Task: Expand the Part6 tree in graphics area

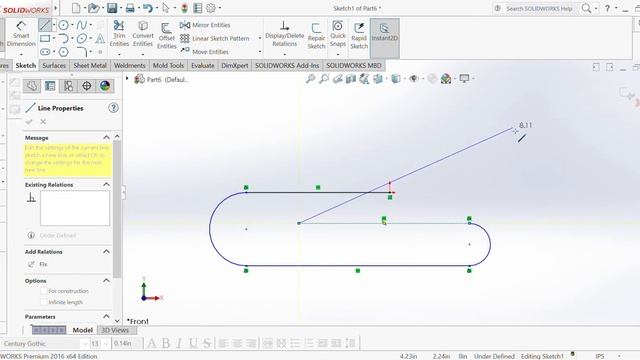Action: coord(127,79)
